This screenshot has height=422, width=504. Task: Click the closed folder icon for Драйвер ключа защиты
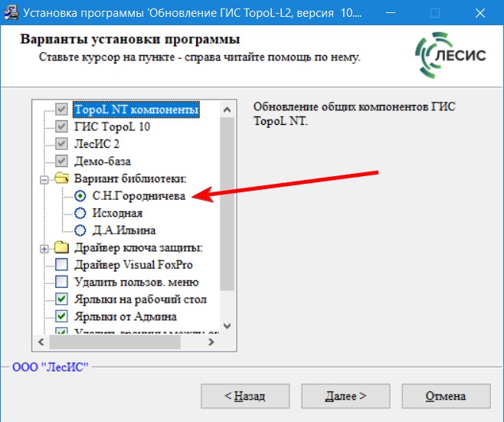tap(61, 247)
